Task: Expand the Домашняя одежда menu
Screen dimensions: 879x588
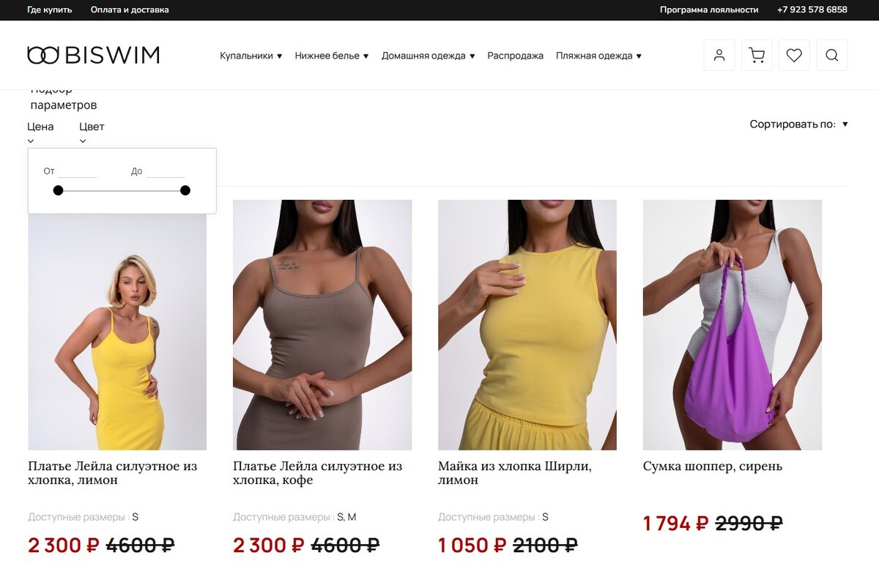Action: (428, 56)
